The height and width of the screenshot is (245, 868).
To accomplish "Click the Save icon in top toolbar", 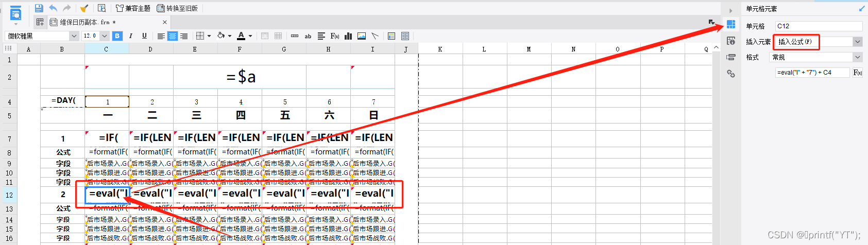I will coord(39,8).
